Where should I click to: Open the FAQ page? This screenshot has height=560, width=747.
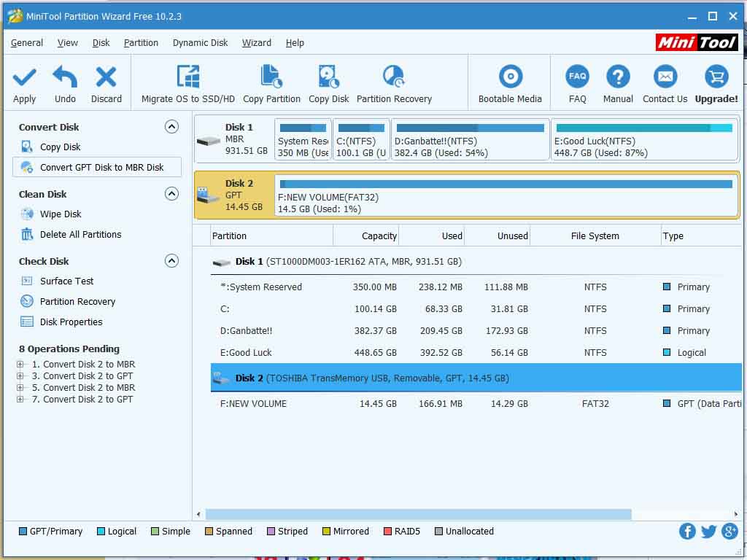(x=578, y=85)
